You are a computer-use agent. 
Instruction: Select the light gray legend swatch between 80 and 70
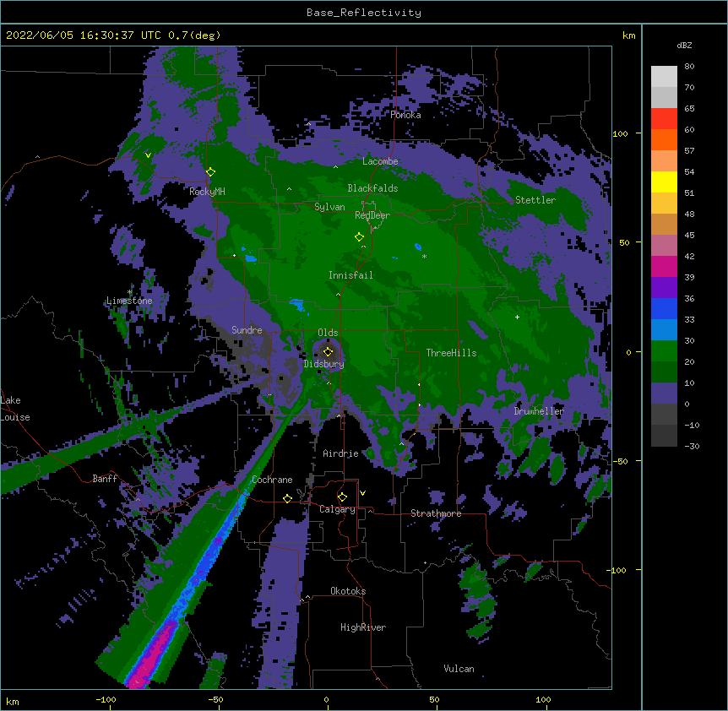tap(664, 77)
